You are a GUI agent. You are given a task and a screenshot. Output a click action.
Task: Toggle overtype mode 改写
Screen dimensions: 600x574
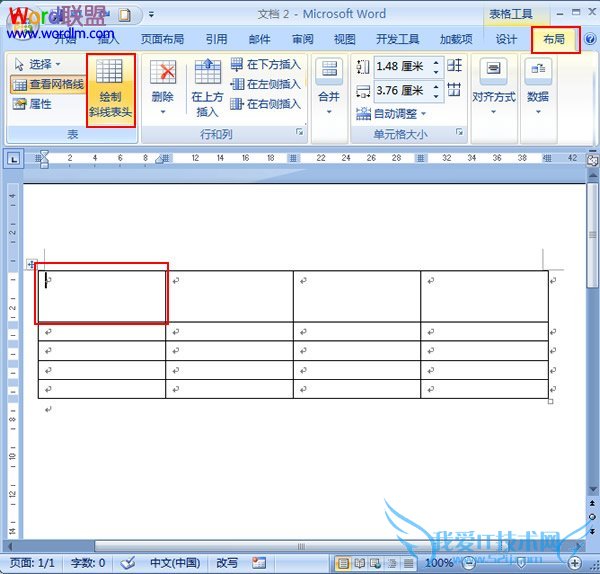click(227, 563)
